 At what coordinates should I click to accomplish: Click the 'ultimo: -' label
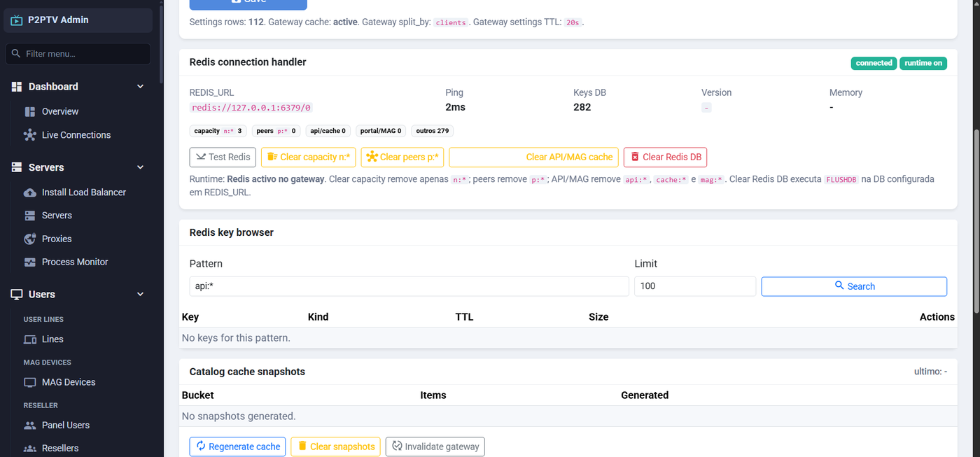930,372
